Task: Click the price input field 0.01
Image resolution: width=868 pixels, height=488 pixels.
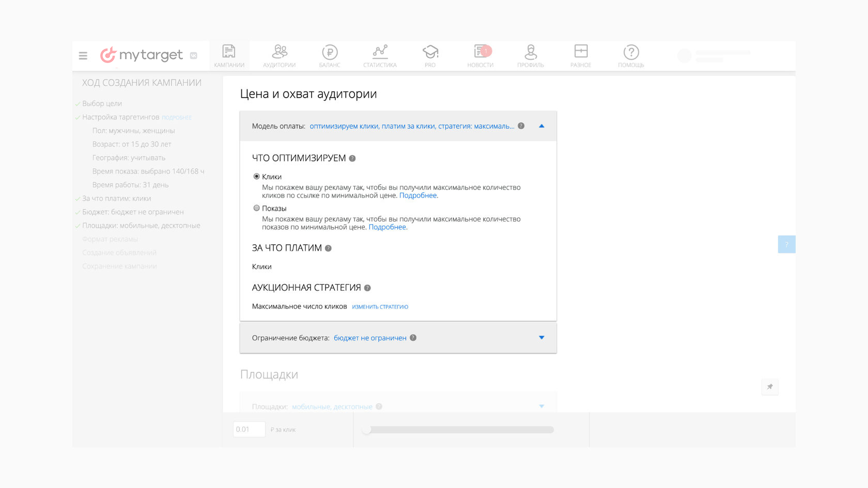Action: (249, 430)
